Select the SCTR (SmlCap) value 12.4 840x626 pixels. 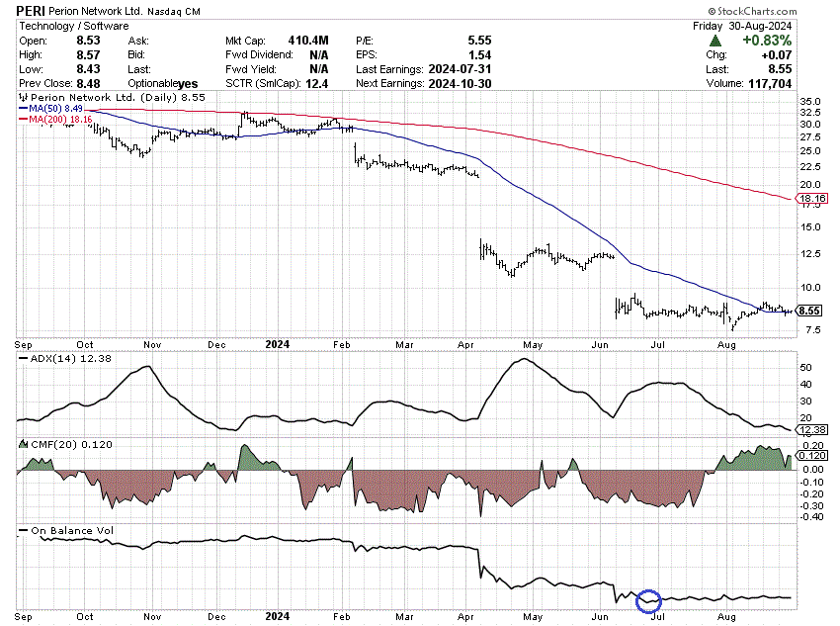(x=317, y=84)
